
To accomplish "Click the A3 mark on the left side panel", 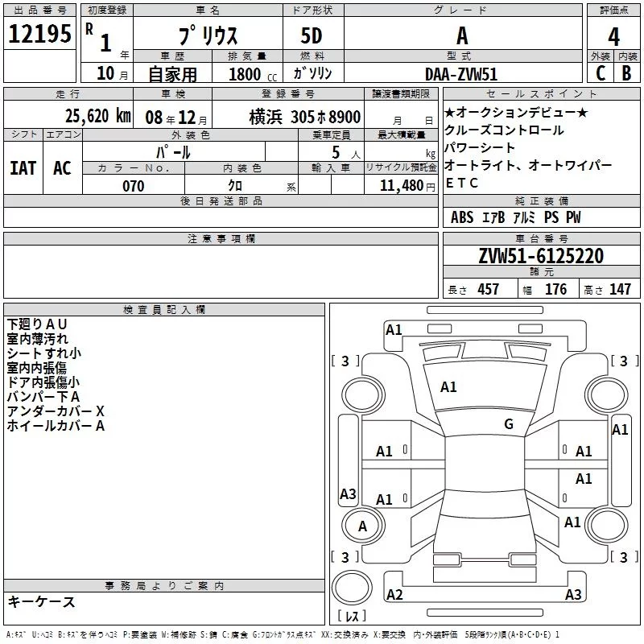I will coord(348,493).
